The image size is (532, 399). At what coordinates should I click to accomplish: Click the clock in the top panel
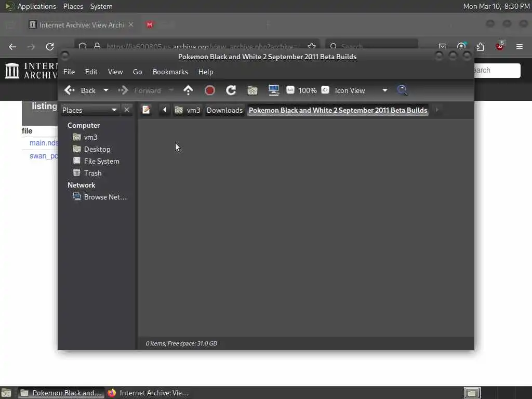(x=496, y=6)
